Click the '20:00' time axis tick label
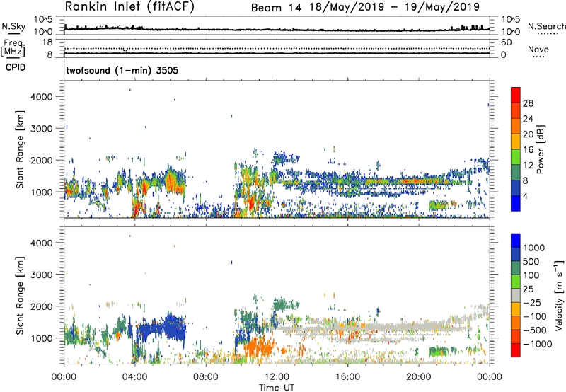This screenshot has height=392, width=566. click(418, 377)
